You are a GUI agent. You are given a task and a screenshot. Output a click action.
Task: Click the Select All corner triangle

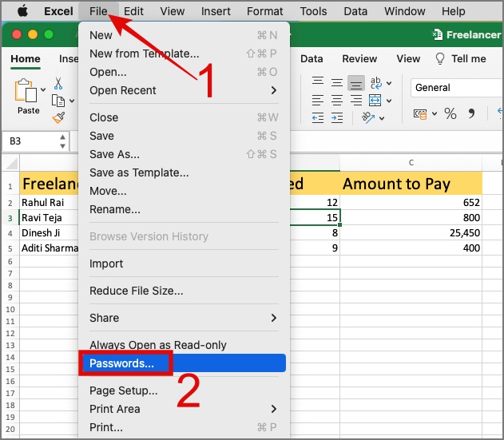point(11,163)
